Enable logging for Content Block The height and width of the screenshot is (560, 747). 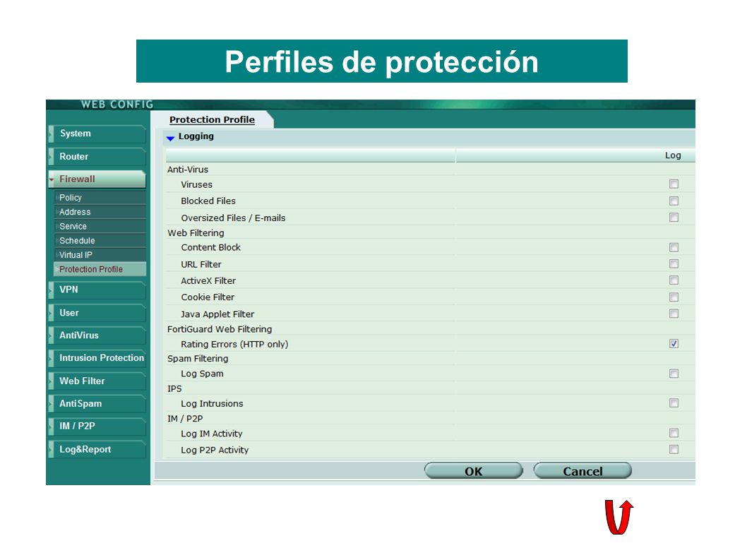[674, 247]
